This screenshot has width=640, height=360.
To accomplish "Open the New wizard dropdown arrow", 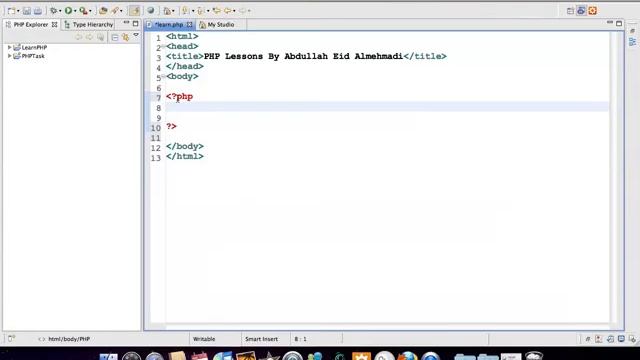I will (x=18, y=11).
